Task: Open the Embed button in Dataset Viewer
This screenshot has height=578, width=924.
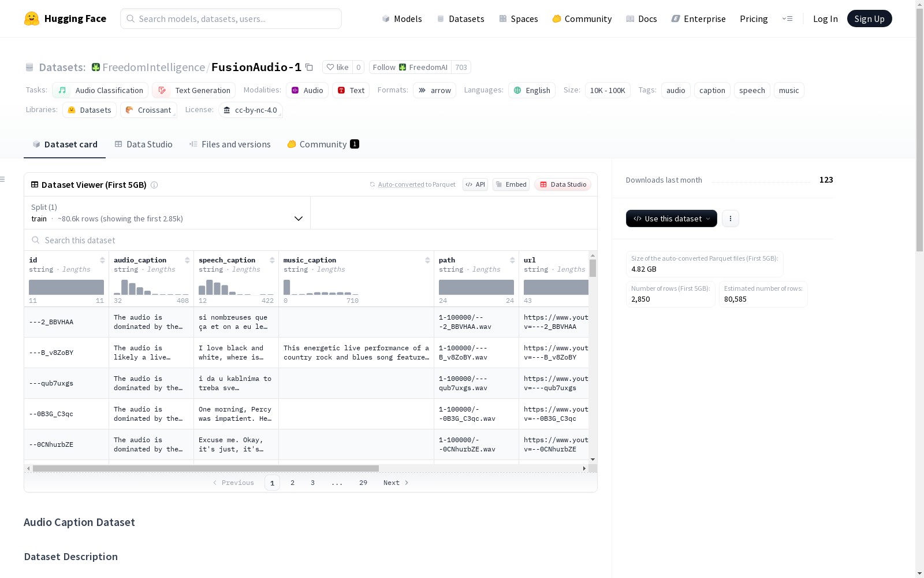Action: click(511, 184)
